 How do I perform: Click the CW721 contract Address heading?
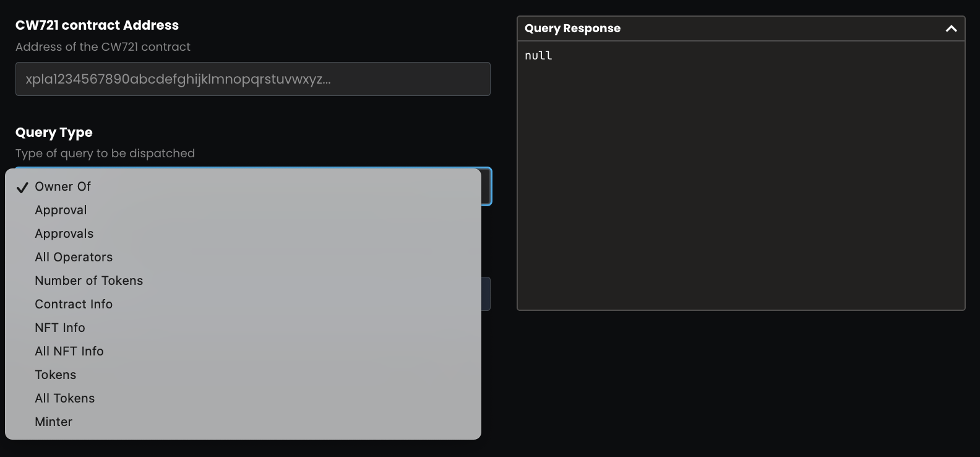97,25
